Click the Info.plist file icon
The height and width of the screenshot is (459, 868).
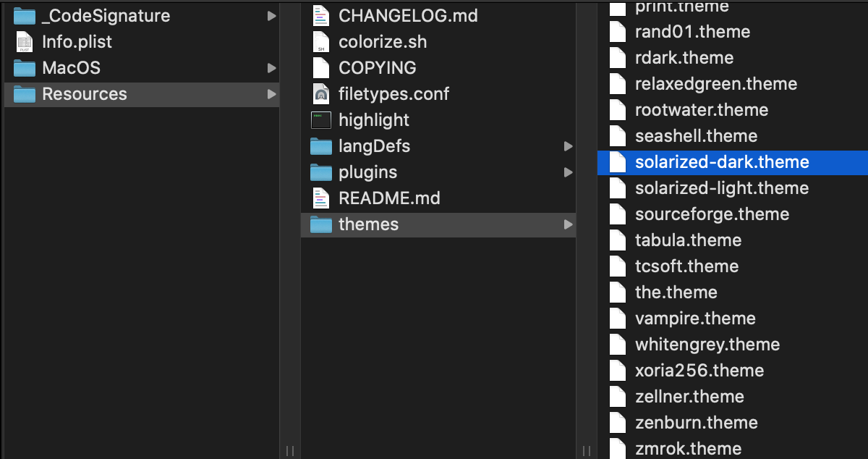[25, 42]
